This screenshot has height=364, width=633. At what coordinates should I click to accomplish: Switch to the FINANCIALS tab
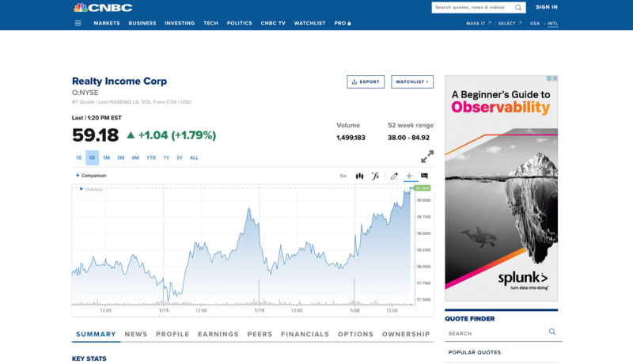pyautogui.click(x=305, y=334)
